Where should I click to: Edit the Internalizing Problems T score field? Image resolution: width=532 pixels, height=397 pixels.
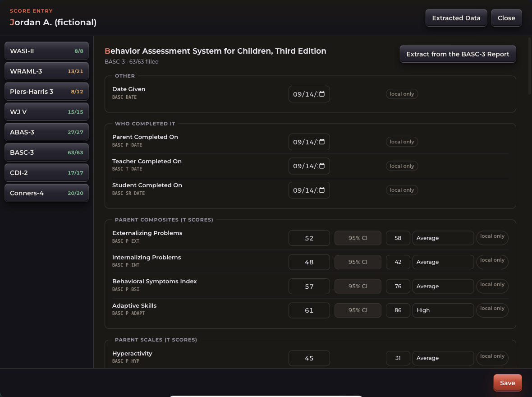click(309, 262)
